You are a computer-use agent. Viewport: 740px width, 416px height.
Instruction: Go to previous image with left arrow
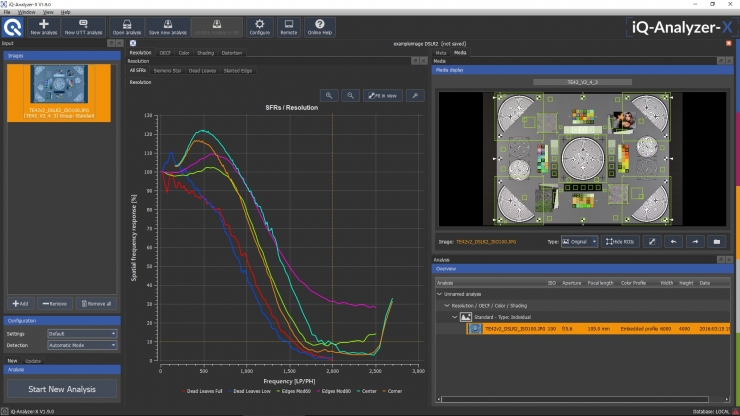pos(673,242)
